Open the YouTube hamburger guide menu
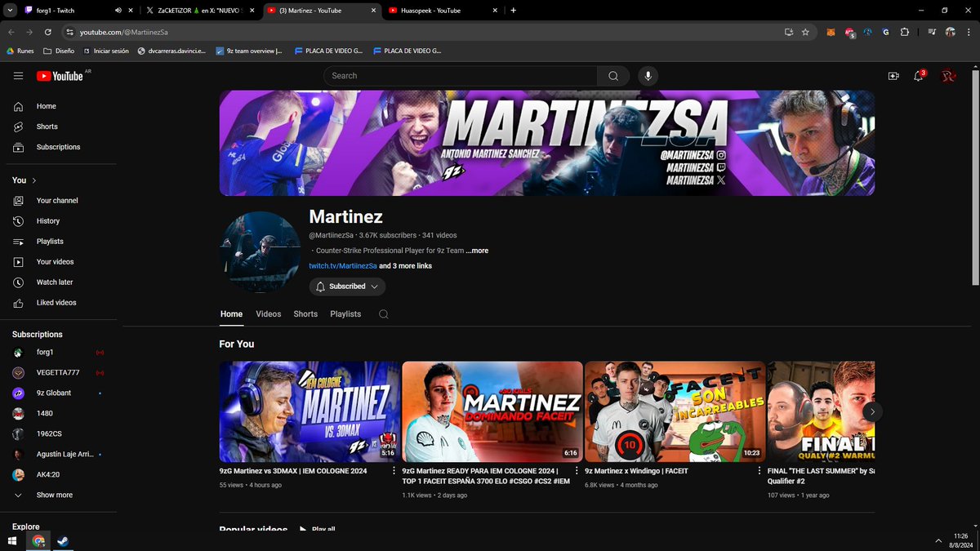The height and width of the screenshot is (551, 980). pyautogui.click(x=19, y=76)
